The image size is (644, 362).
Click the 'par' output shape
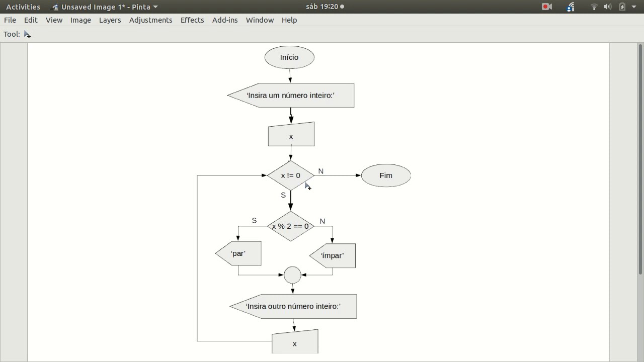(x=238, y=253)
